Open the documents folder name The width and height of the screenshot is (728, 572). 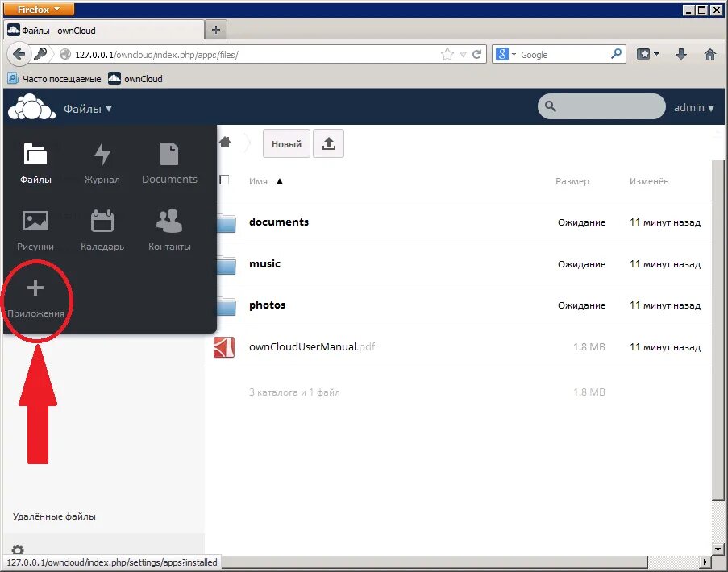pos(279,222)
